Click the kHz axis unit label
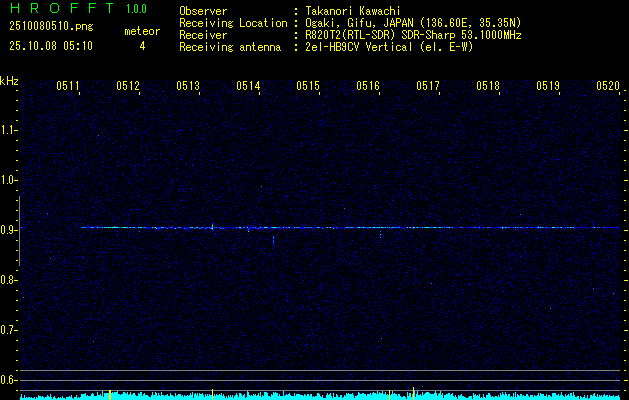 9,81
